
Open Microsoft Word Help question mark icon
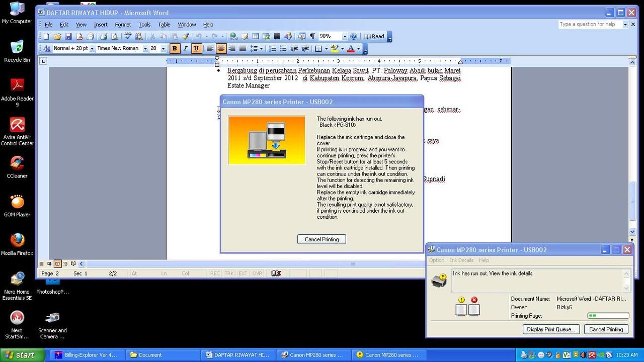pyautogui.click(x=354, y=36)
